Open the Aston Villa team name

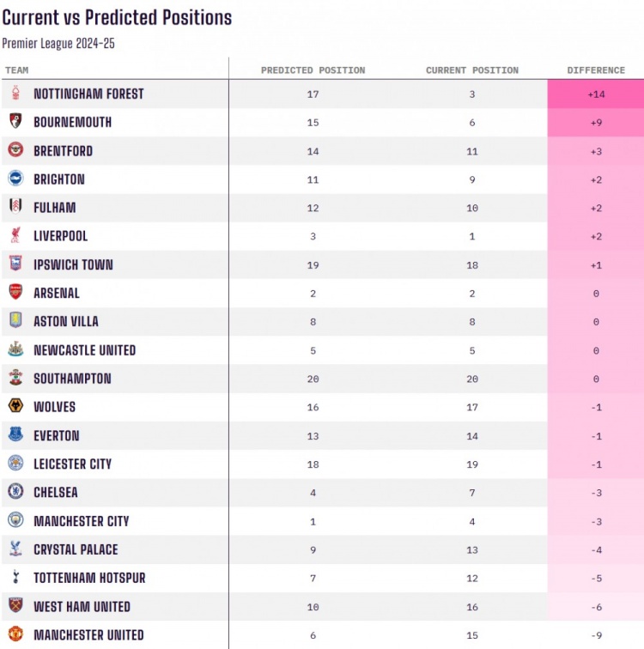point(66,321)
